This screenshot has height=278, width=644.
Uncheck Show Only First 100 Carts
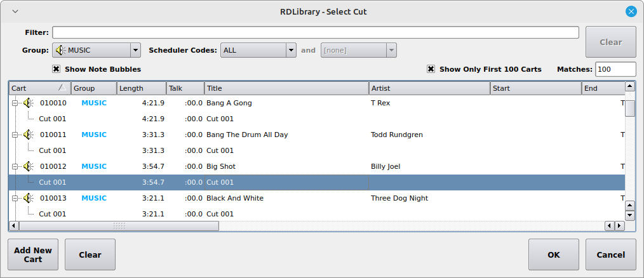[x=431, y=69]
